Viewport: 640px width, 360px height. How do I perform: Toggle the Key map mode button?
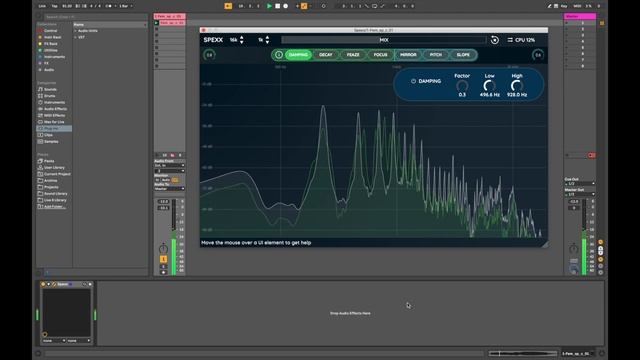click(x=564, y=6)
